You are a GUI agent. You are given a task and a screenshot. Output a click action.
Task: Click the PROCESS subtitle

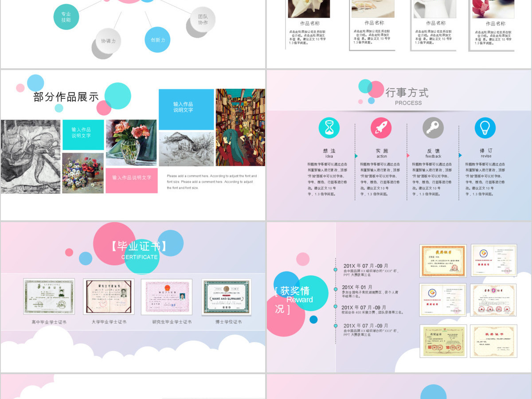[408, 103]
